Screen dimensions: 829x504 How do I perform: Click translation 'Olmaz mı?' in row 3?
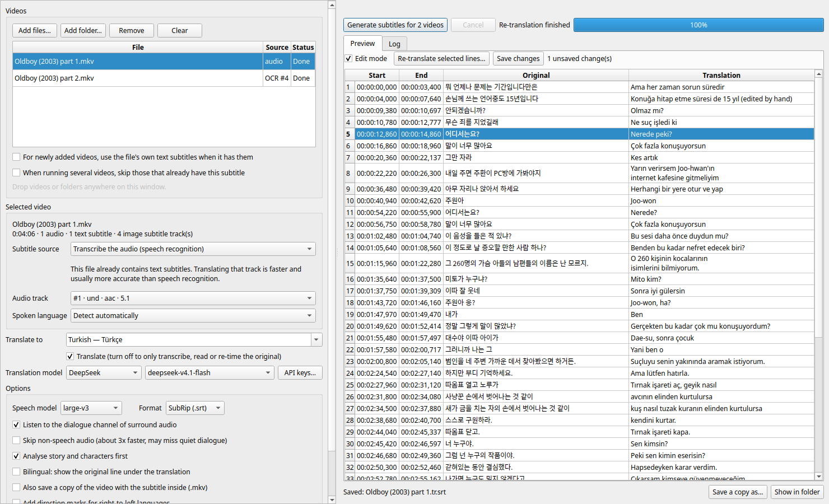click(721, 111)
